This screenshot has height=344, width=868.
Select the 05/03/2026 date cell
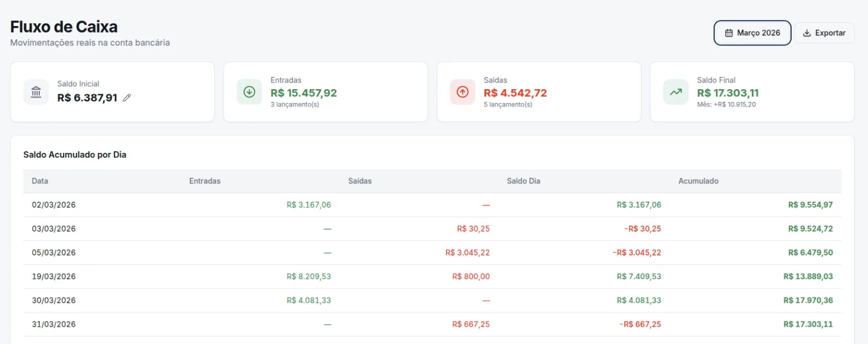54,253
